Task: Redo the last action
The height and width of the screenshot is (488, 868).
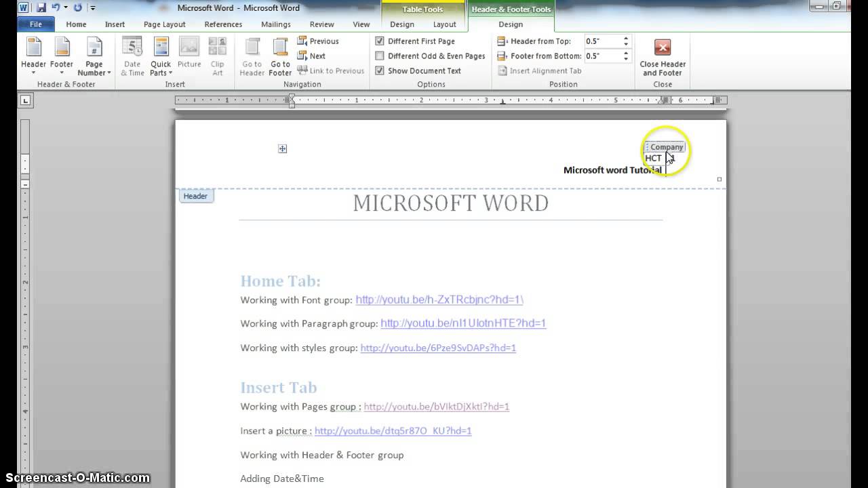Action: (x=77, y=7)
